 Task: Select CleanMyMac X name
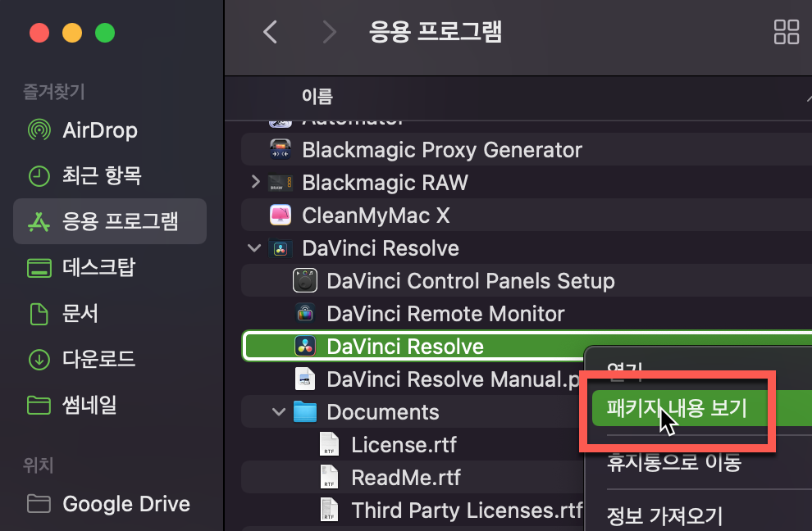coord(376,216)
